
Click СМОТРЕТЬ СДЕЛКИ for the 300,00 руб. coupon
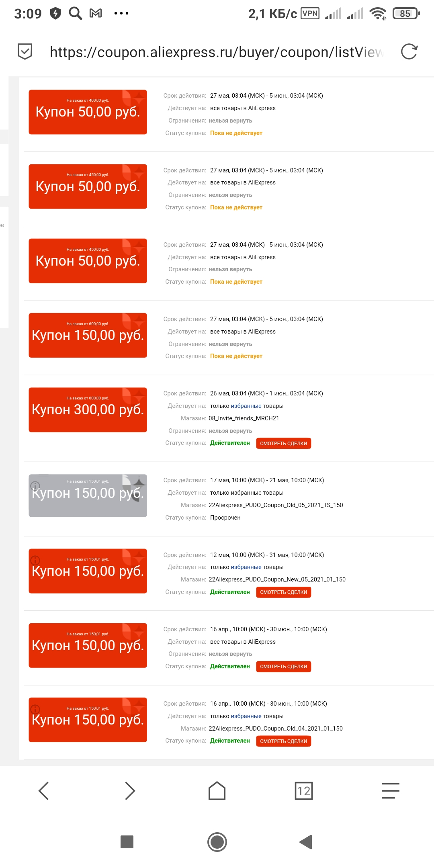pos(283,443)
